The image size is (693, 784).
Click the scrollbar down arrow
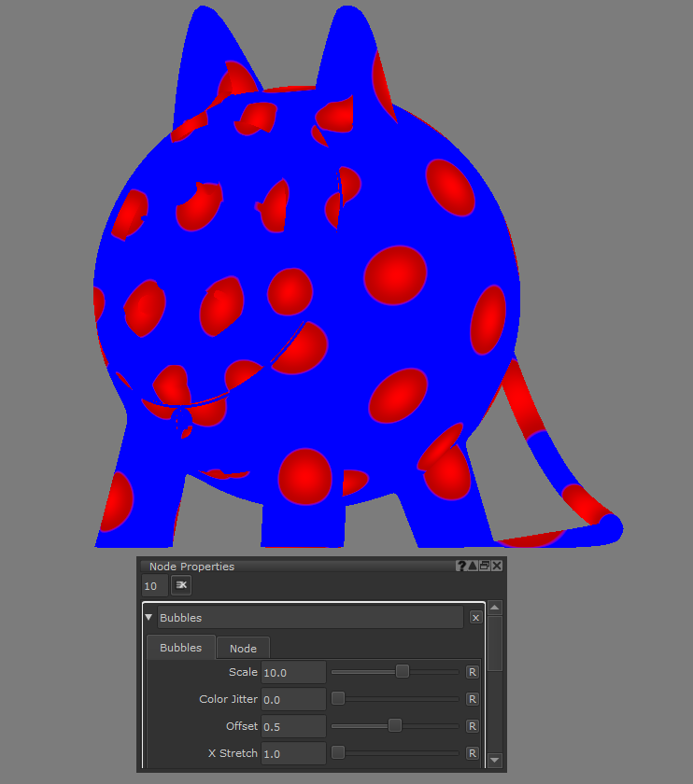click(x=495, y=760)
